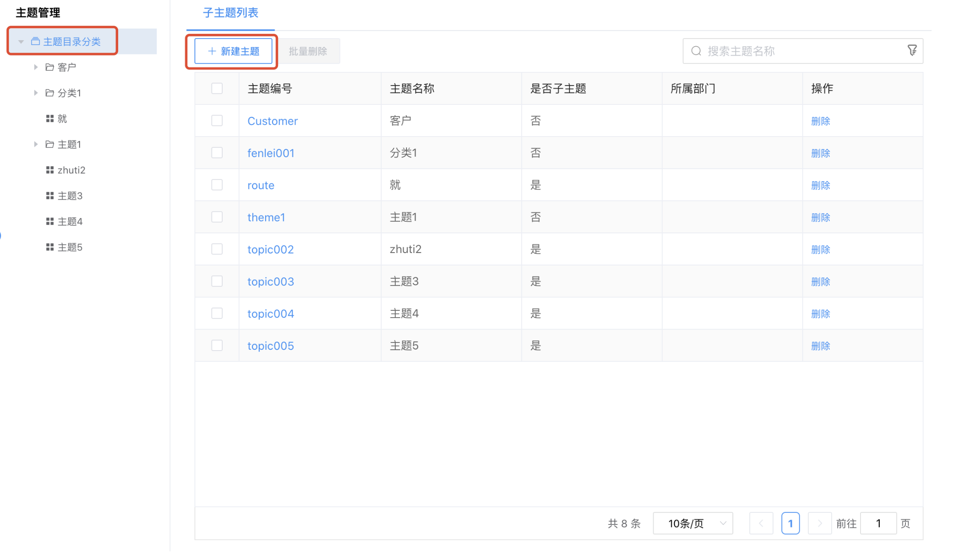Focus the 前往 page number input

878,523
